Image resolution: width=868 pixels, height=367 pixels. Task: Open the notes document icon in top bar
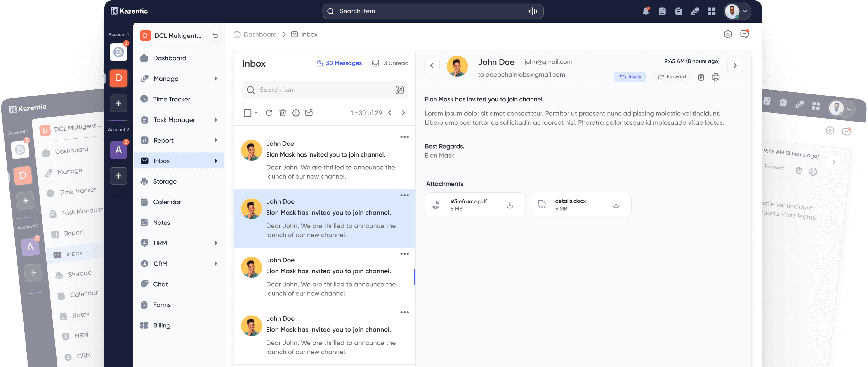click(662, 12)
